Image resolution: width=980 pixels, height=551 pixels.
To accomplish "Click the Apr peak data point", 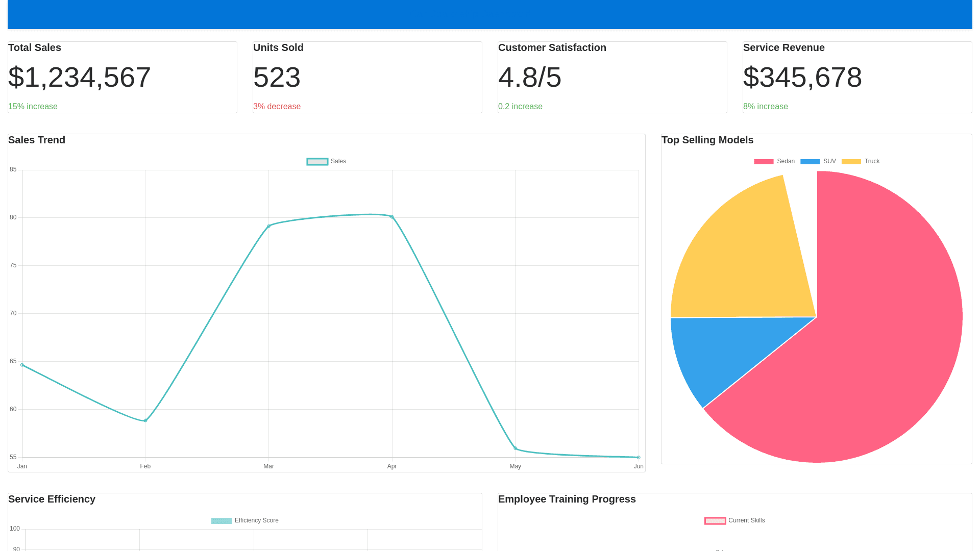I will pos(392,217).
